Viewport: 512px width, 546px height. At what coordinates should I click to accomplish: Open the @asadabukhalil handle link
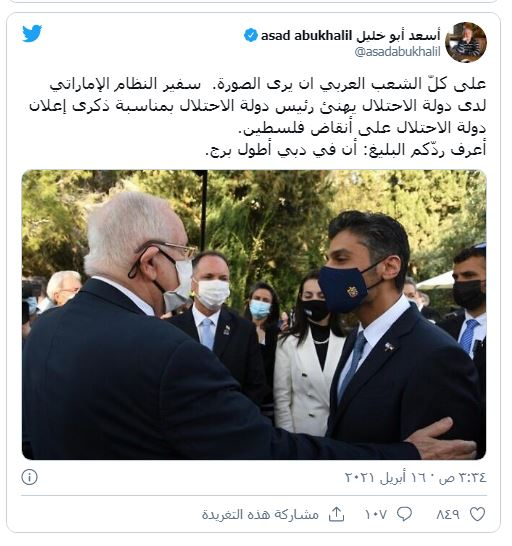(x=397, y=52)
